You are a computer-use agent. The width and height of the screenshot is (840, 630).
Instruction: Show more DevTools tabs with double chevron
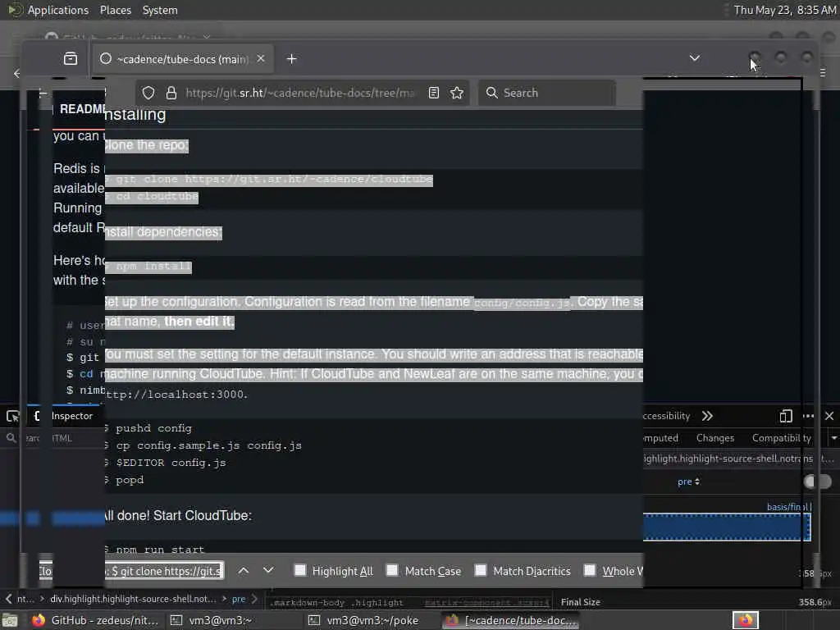(x=707, y=416)
